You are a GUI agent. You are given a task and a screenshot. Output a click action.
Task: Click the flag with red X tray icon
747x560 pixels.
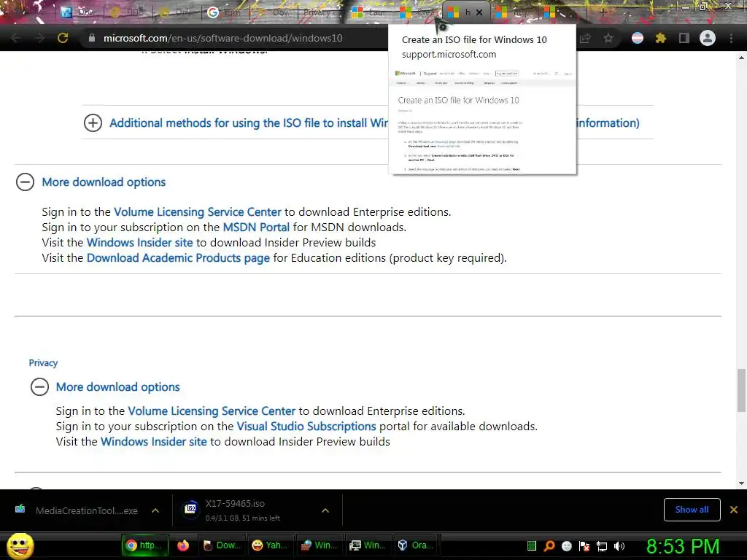pos(584,545)
